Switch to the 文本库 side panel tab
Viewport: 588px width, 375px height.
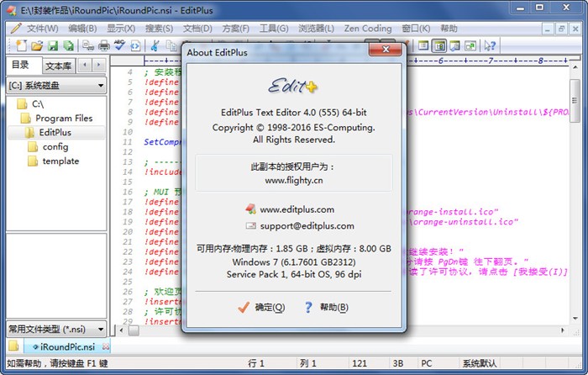click(x=58, y=66)
